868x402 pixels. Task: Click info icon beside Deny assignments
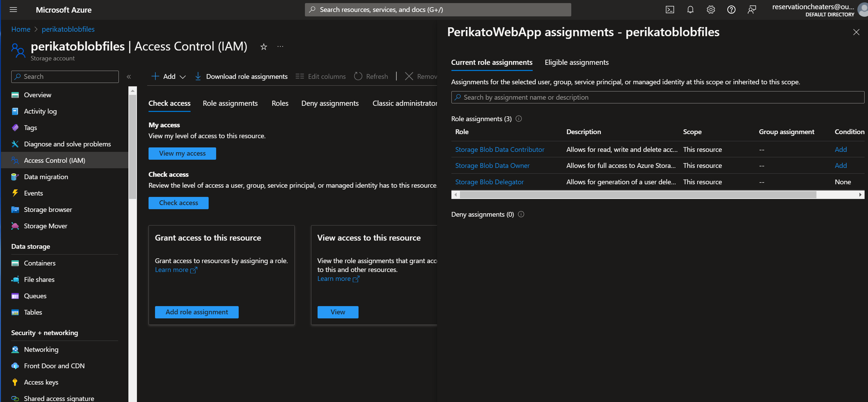click(521, 214)
